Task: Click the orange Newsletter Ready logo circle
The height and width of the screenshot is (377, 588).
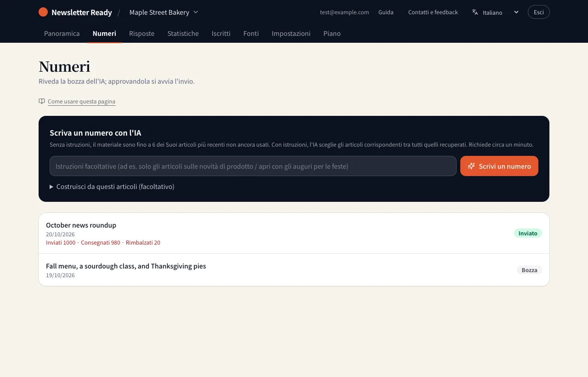Action: tap(43, 12)
